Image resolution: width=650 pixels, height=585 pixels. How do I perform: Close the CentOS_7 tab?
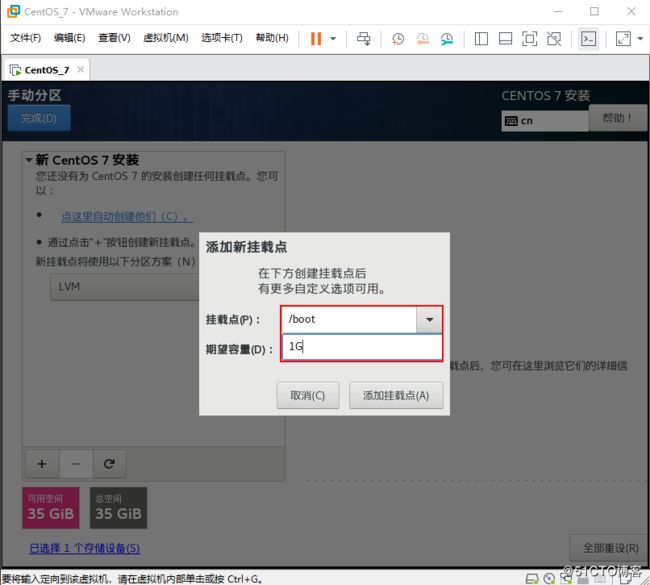(x=80, y=70)
